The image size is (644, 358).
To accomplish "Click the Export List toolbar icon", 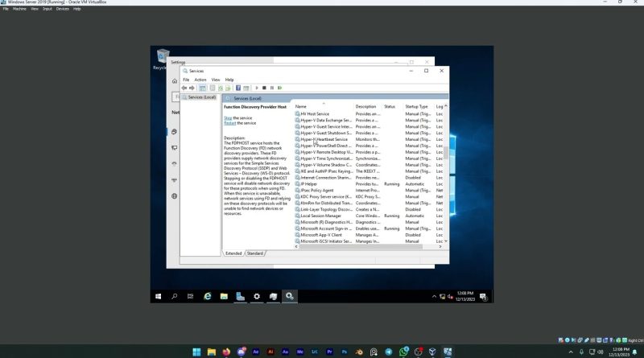I will [229, 88].
